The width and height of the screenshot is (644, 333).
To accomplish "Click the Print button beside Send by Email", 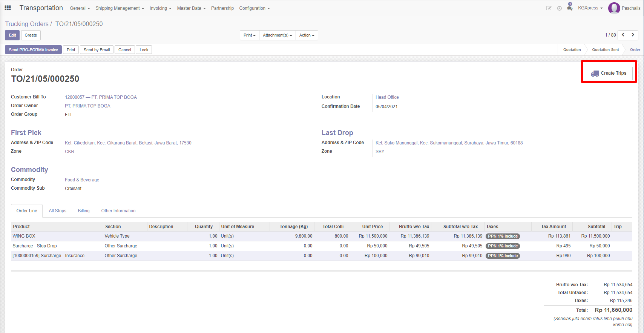I will click(71, 50).
